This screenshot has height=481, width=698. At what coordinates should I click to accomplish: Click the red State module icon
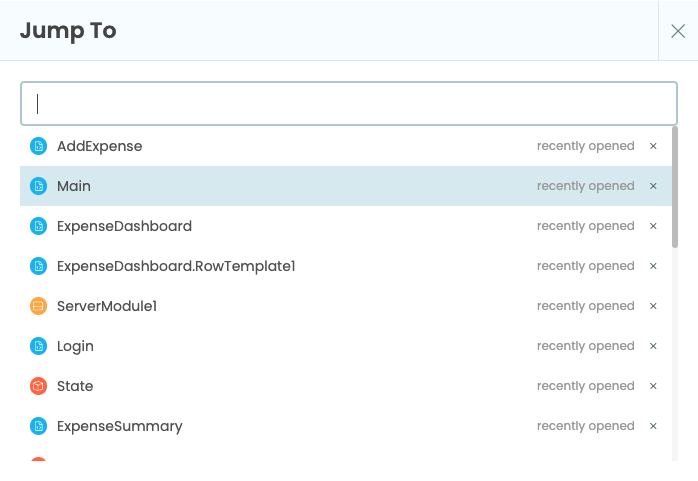[38, 386]
